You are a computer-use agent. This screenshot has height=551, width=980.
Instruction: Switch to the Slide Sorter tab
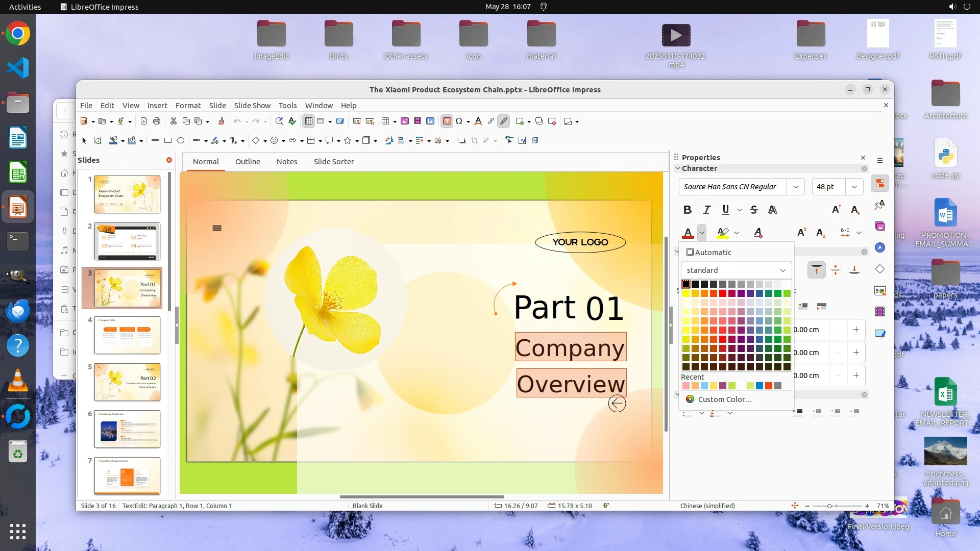pos(333,161)
